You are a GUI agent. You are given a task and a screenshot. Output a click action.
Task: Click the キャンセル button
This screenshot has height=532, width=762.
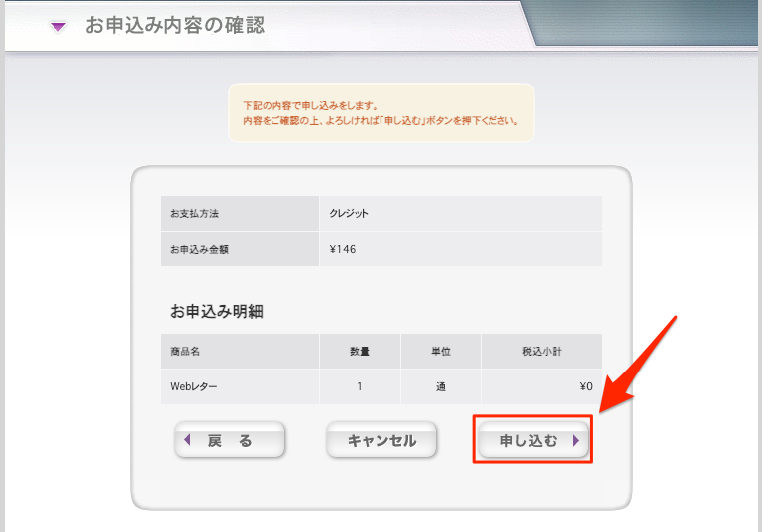[x=381, y=440]
